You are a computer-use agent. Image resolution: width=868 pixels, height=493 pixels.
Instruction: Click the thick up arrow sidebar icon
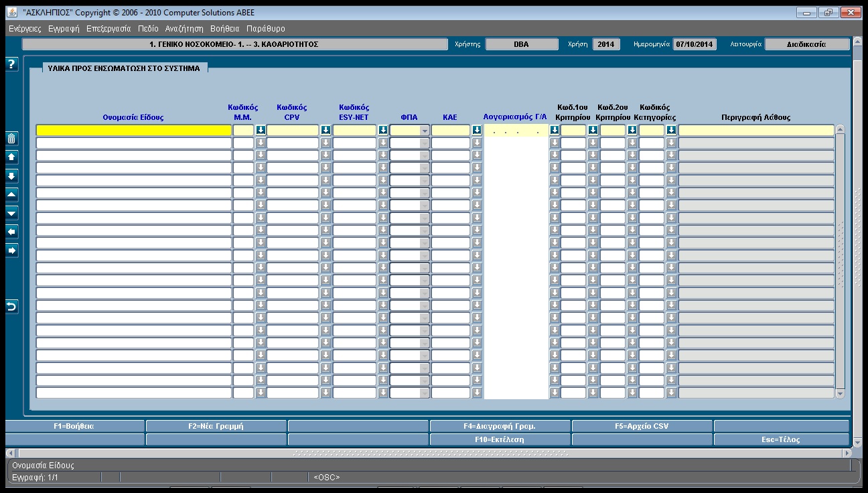click(x=11, y=157)
